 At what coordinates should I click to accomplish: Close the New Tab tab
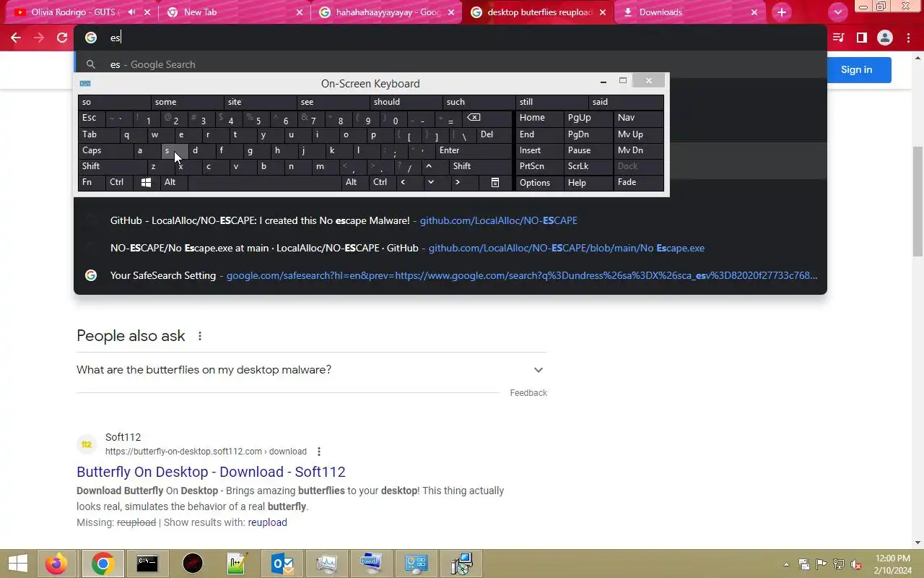point(300,12)
